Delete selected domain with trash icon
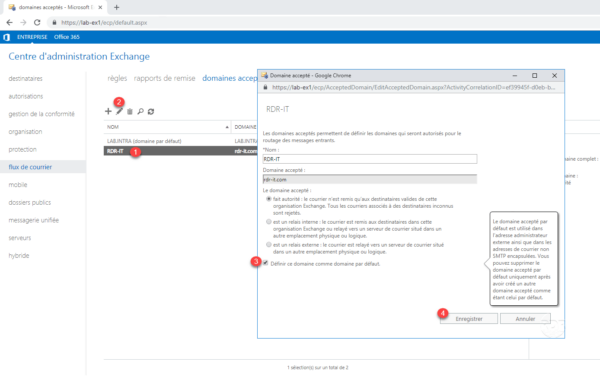This screenshot has height=380, width=600. coord(130,111)
